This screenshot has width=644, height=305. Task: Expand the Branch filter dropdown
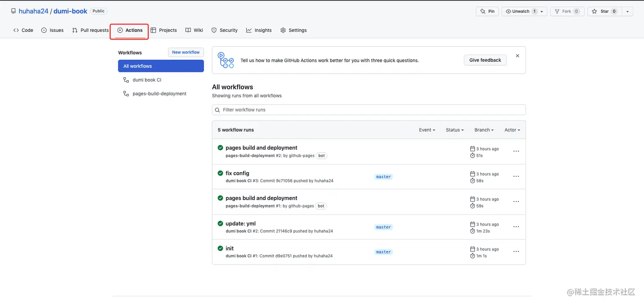(x=484, y=130)
